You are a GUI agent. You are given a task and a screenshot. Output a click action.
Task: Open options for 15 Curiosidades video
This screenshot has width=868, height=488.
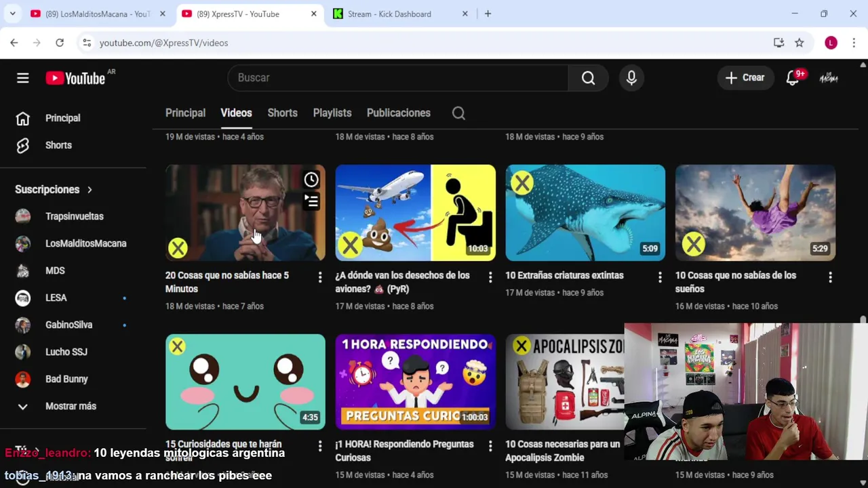[320, 446]
